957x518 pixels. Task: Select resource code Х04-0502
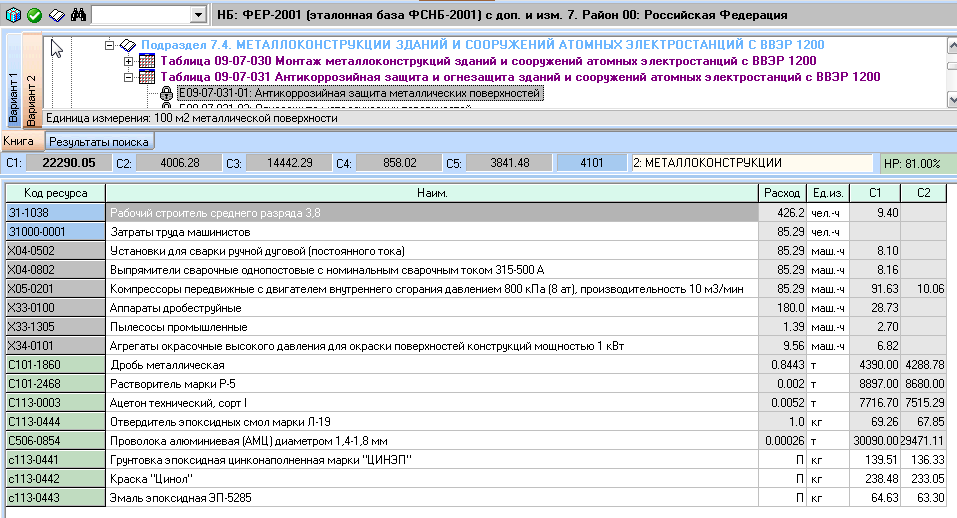[56, 251]
